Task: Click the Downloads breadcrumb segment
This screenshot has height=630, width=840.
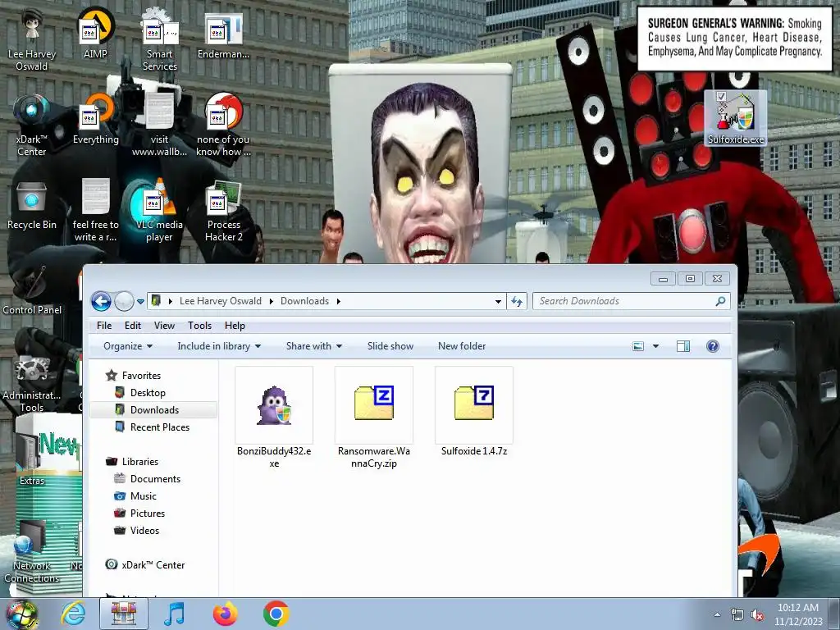Action: click(x=304, y=301)
